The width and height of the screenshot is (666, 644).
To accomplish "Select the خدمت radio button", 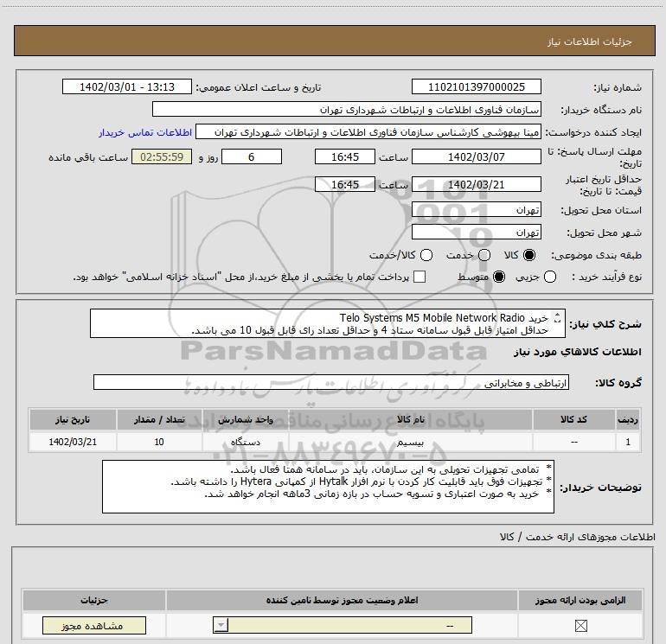I will (484, 255).
